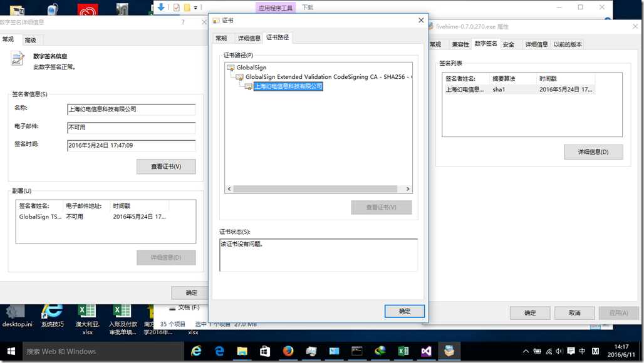Select 上海幻电信息 sha1 signature row
644x363 pixels.
519,89
